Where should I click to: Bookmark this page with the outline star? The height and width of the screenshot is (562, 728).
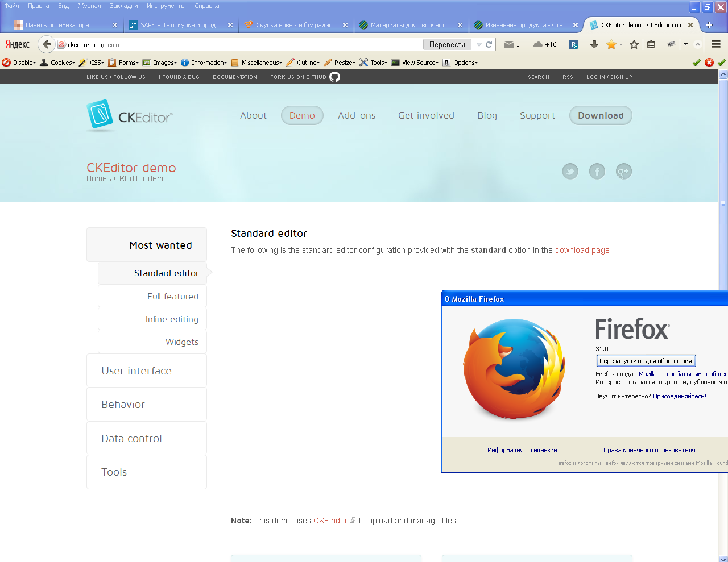(x=634, y=44)
